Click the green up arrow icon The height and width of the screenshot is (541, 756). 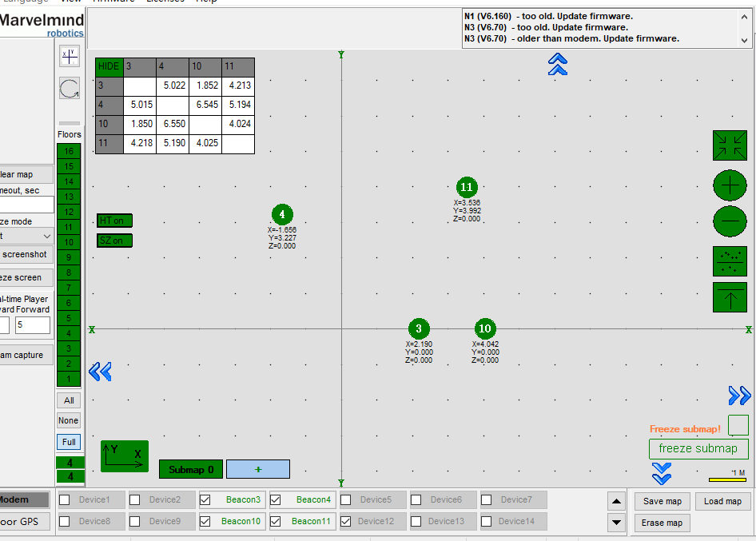(x=730, y=297)
